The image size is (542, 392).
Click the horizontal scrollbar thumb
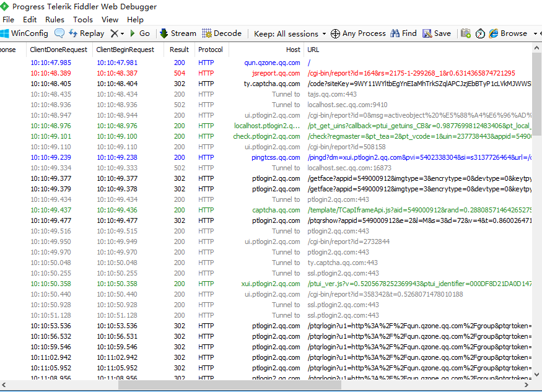[230, 385]
